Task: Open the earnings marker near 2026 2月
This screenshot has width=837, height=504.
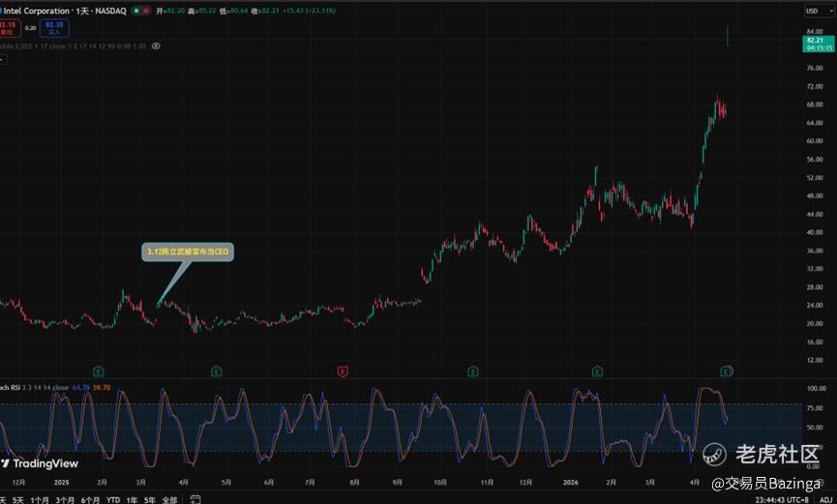Action: (x=597, y=371)
